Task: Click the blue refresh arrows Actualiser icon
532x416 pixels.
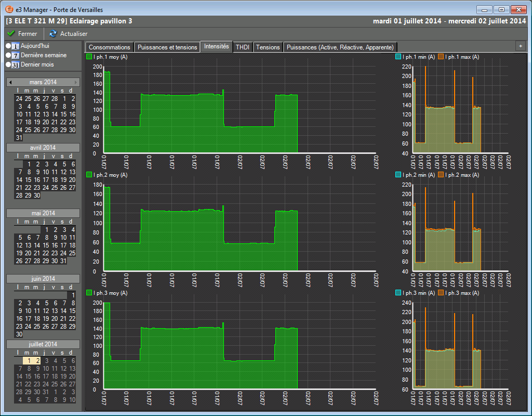Action: tap(53, 34)
